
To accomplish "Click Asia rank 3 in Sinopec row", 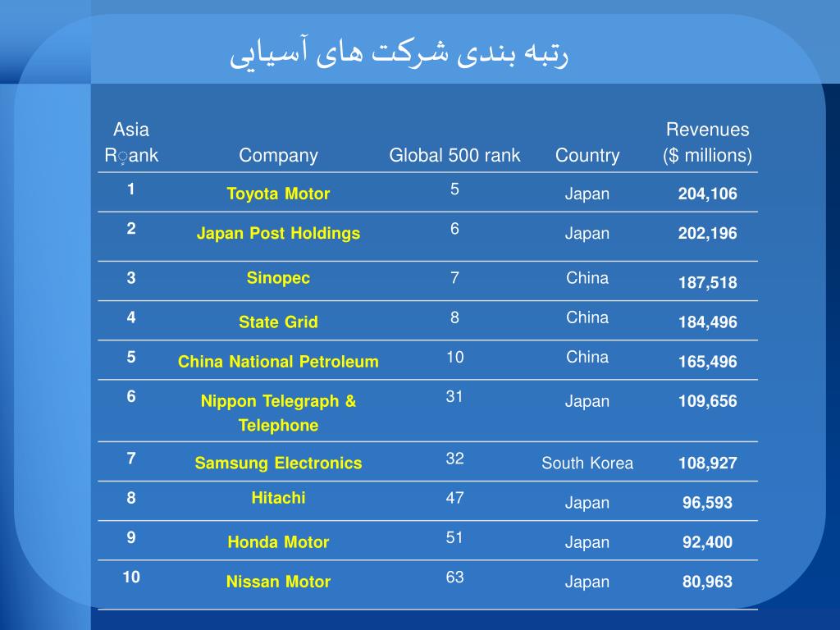I will pyautogui.click(x=131, y=278).
